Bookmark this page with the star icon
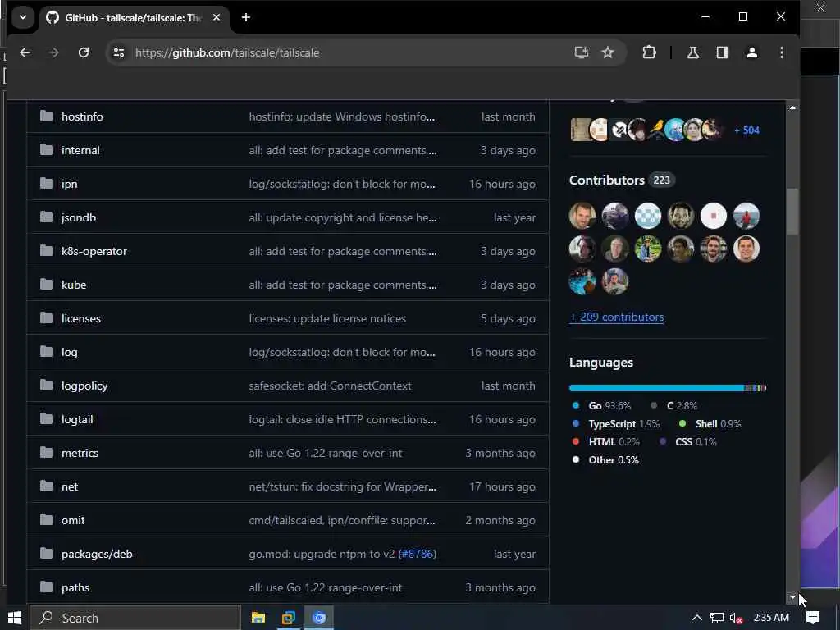This screenshot has height=630, width=840. pyautogui.click(x=608, y=52)
